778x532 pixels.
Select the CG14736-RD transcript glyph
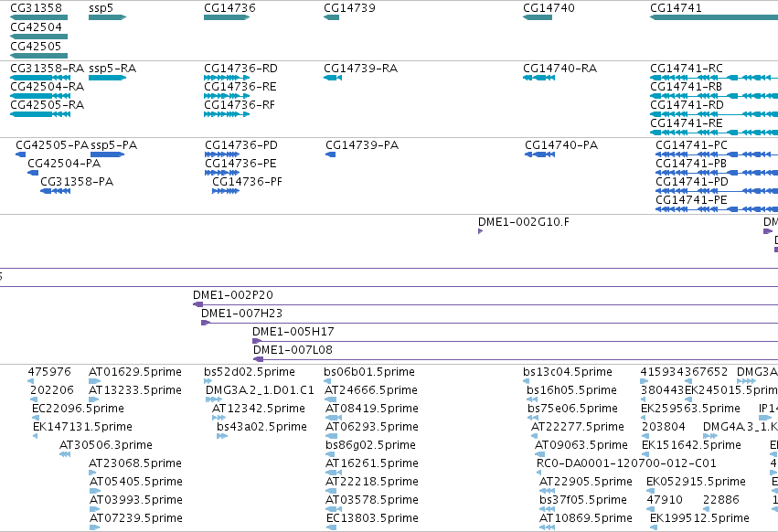[x=226, y=78]
